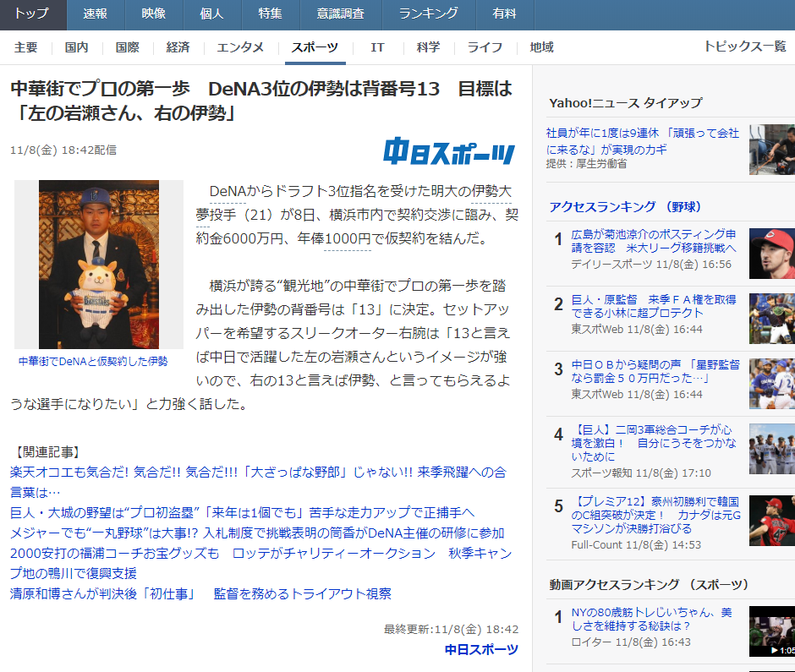Open トピックス一覧 link

pyautogui.click(x=745, y=46)
